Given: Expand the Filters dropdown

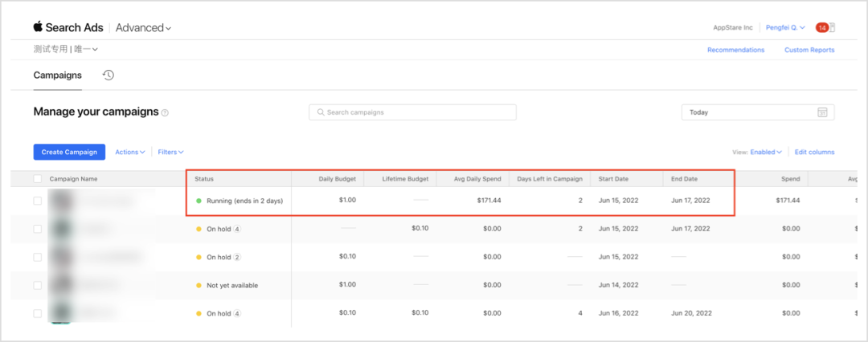Looking at the screenshot, I should 170,152.
